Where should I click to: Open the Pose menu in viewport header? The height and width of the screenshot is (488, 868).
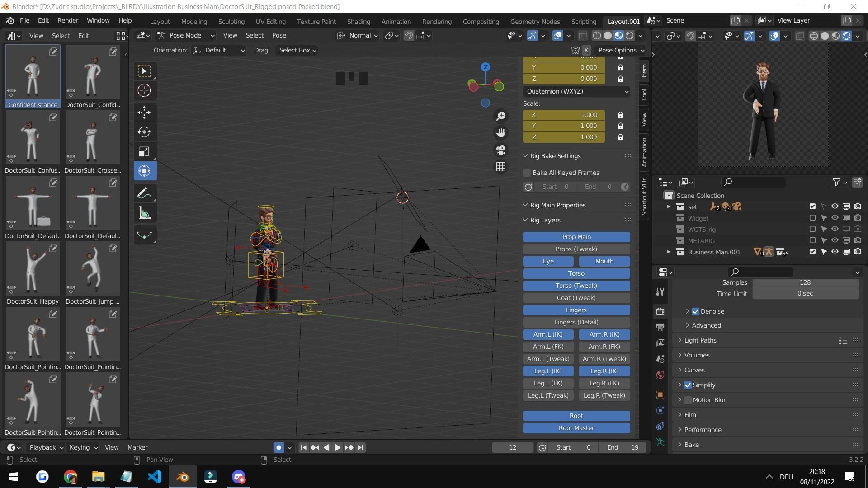click(x=279, y=35)
